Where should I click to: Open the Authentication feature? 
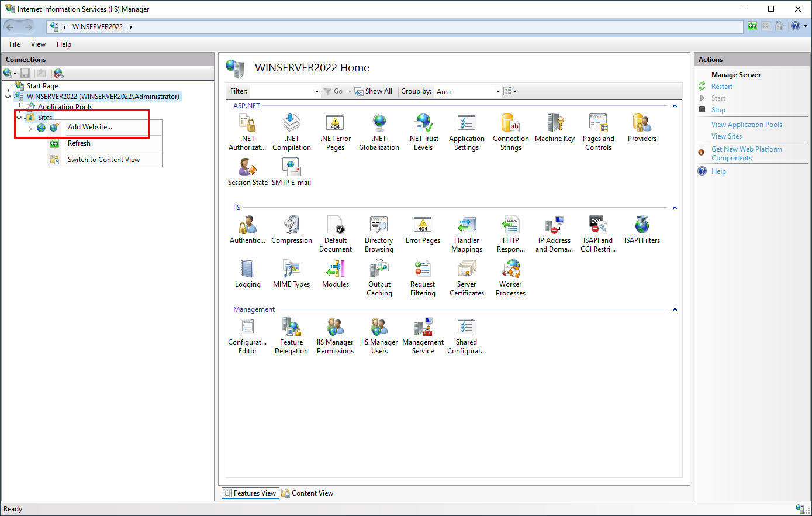click(247, 230)
